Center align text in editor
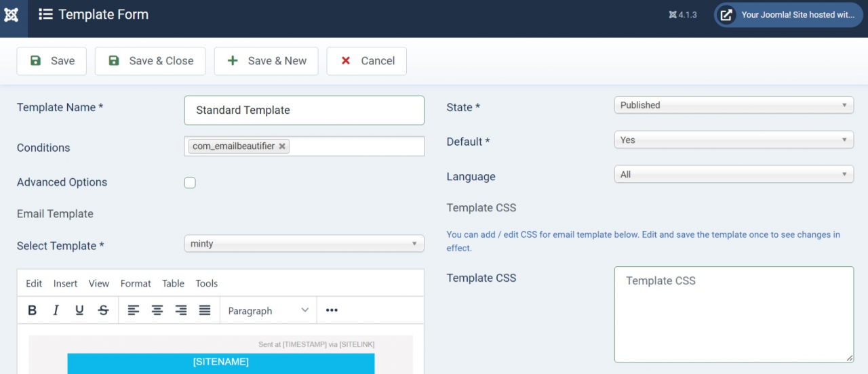The image size is (868, 374). coord(157,310)
